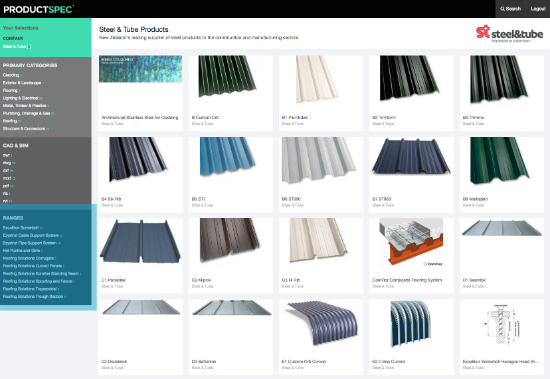Open the Roofing Solutions Trough Section range
550x379 pixels.
point(34,297)
